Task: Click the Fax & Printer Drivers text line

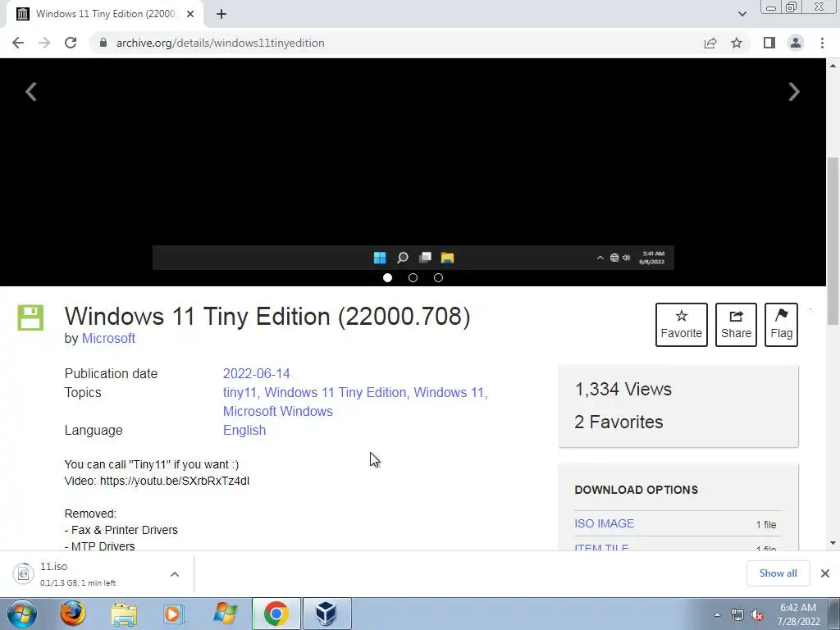Action: pos(121,530)
